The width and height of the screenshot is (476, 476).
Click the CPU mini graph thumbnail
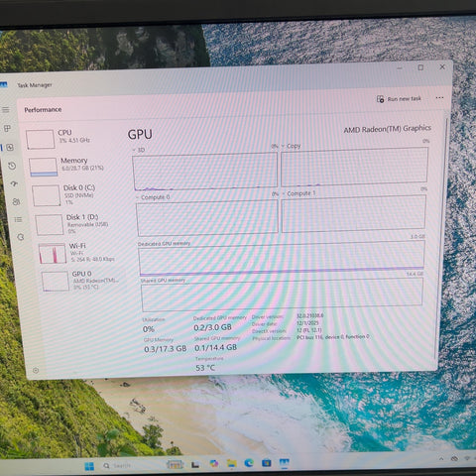[41, 139]
